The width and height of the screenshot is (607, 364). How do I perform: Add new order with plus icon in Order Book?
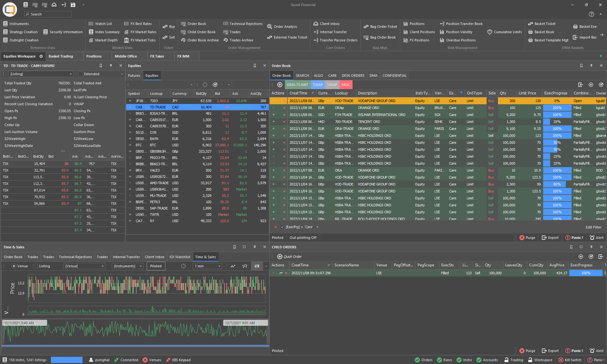coord(280,85)
